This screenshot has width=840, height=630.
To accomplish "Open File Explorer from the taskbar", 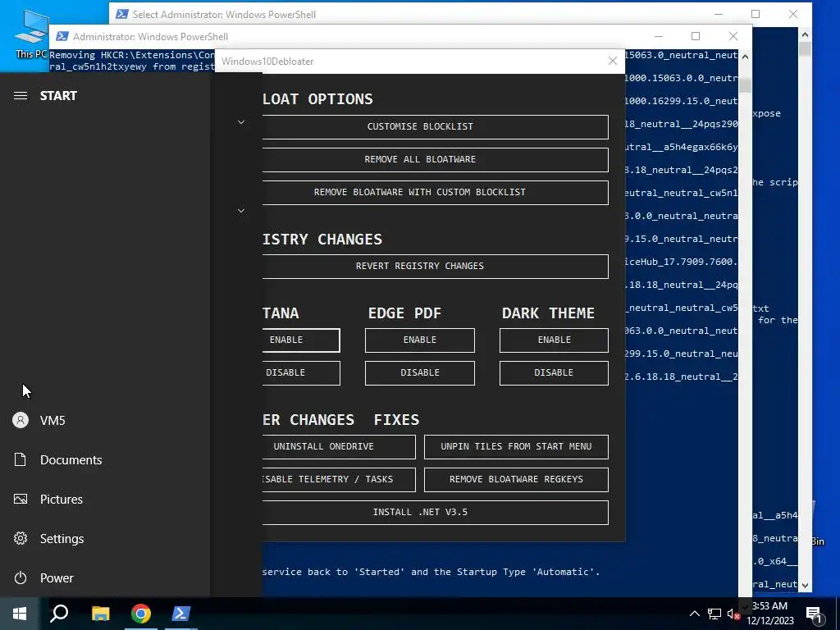I will (100, 614).
